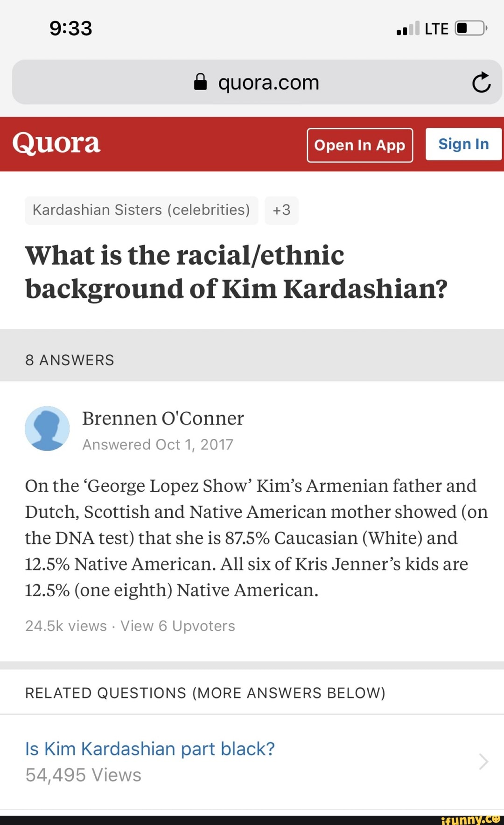Tap the page reload icon
The height and width of the screenshot is (825, 504).
click(481, 83)
